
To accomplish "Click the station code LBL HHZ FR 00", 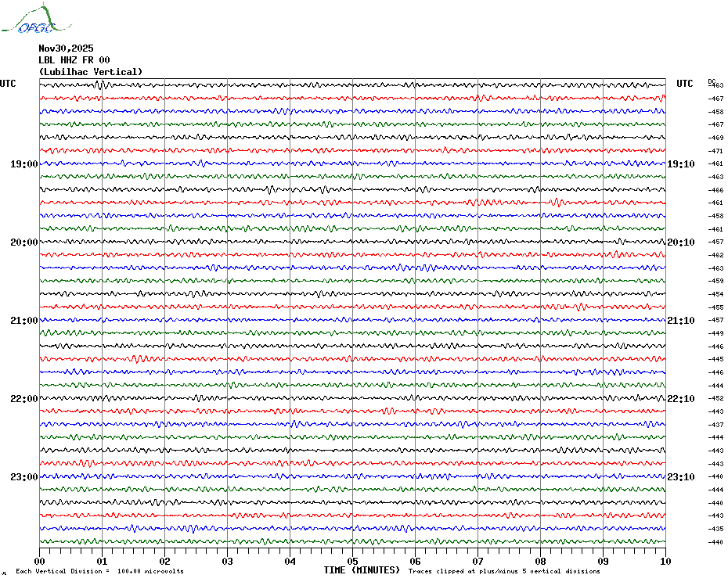I will (74, 60).
